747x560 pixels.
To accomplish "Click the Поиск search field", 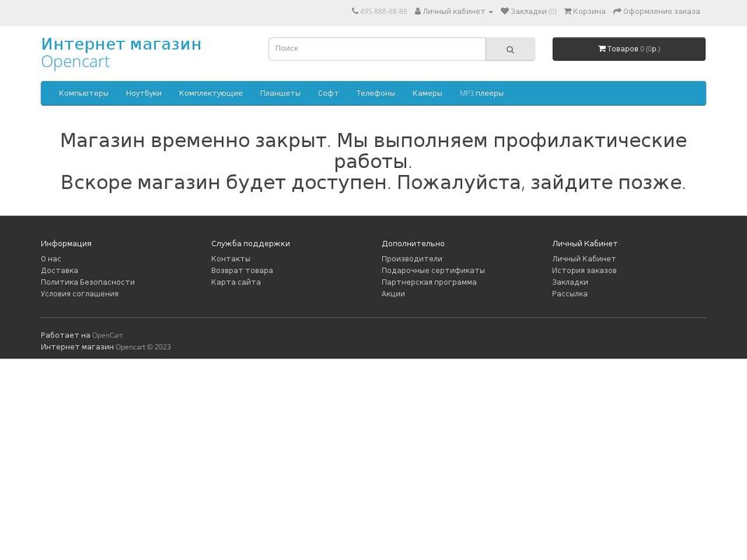I will click(377, 49).
